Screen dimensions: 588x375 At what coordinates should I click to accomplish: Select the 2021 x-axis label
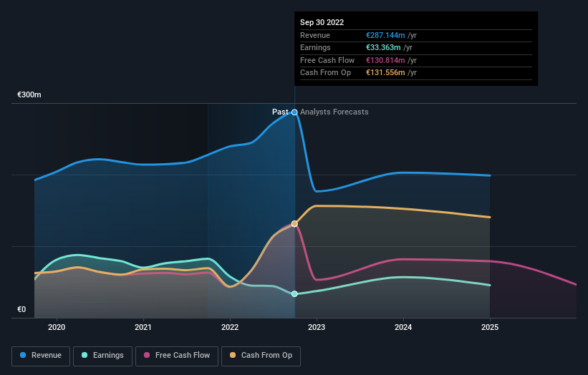click(x=143, y=327)
